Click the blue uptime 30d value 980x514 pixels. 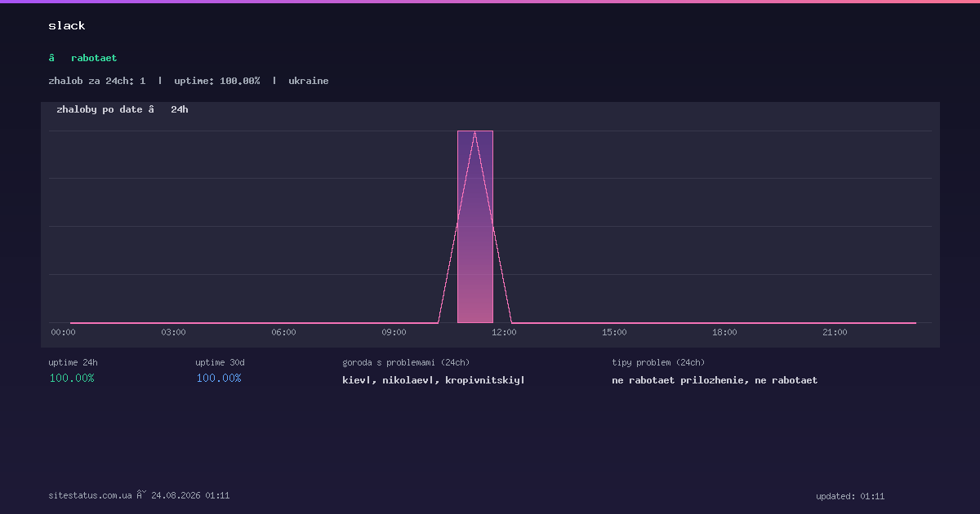219,378
